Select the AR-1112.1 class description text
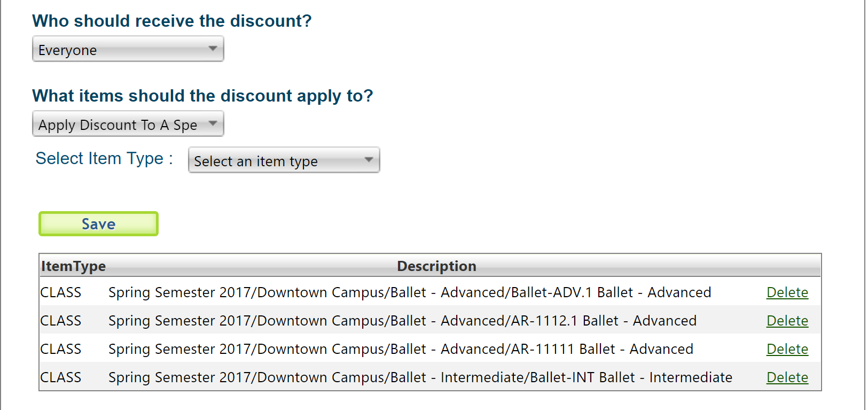The height and width of the screenshot is (410, 868). (402, 321)
